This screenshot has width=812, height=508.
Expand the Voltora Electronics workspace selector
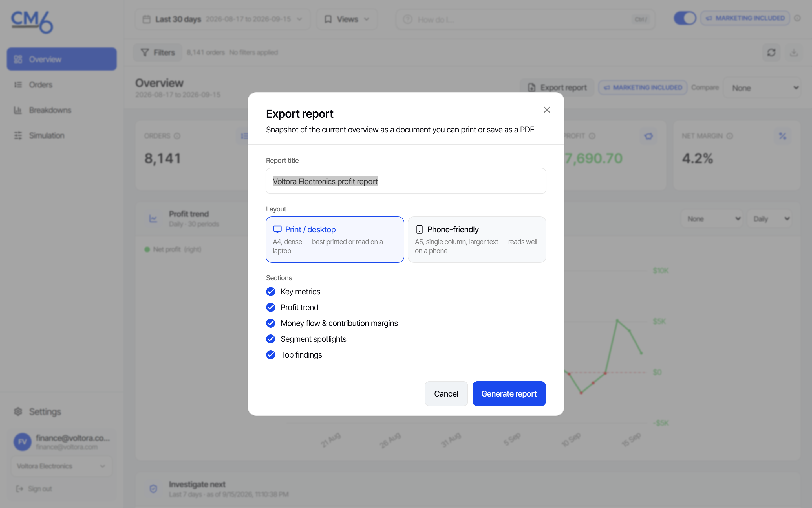point(62,466)
